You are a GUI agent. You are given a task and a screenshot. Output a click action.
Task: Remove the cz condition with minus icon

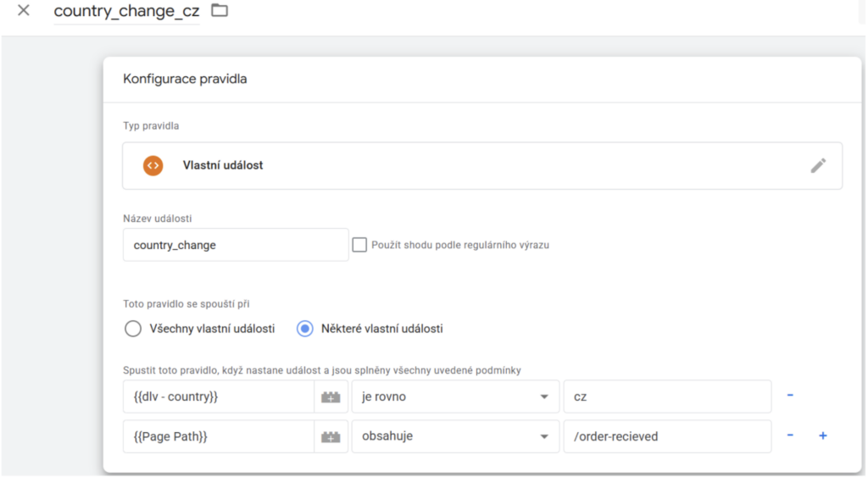(790, 396)
